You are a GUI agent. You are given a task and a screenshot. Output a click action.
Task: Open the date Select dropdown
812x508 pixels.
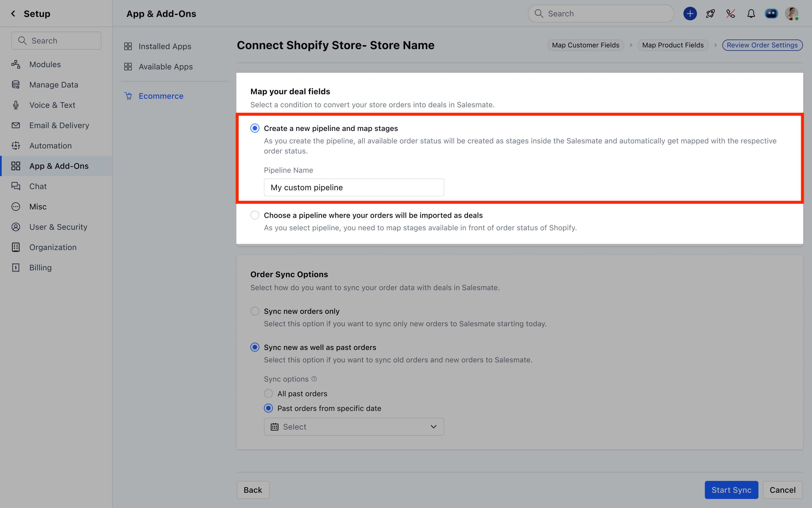pyautogui.click(x=354, y=427)
